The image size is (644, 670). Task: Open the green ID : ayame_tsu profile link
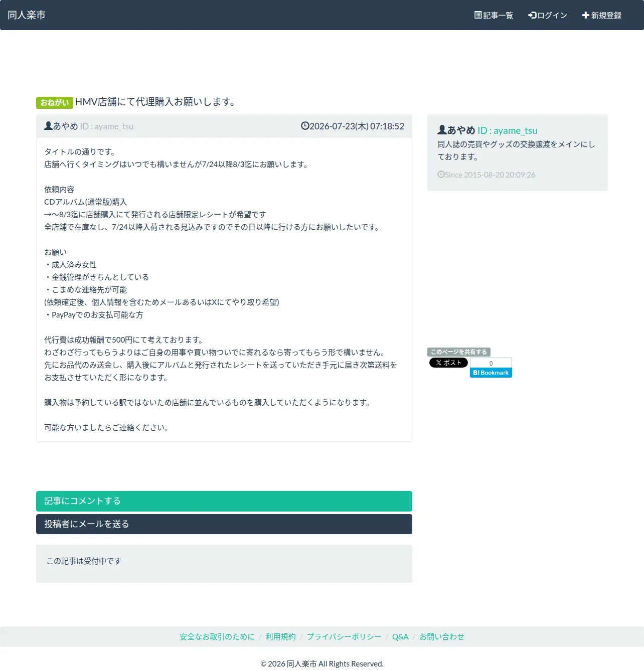tap(507, 130)
